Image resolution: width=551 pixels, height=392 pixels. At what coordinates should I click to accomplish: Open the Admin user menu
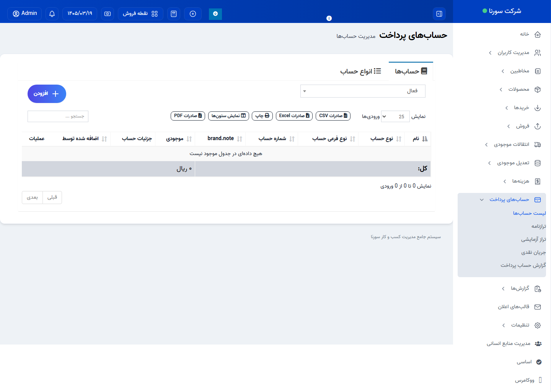tap(24, 14)
